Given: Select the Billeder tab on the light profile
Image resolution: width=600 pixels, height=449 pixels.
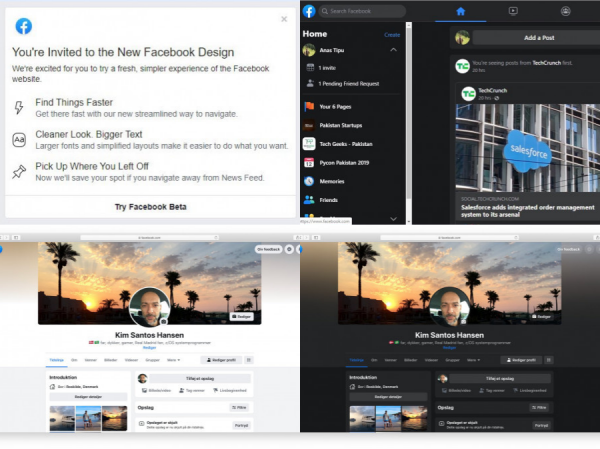Looking at the screenshot, I should click(111, 360).
